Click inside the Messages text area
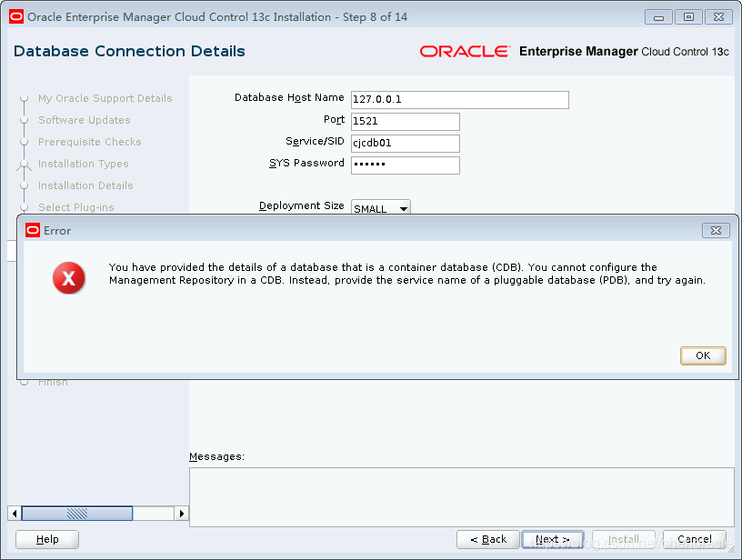Screen dimensions: 742x560 461,497
